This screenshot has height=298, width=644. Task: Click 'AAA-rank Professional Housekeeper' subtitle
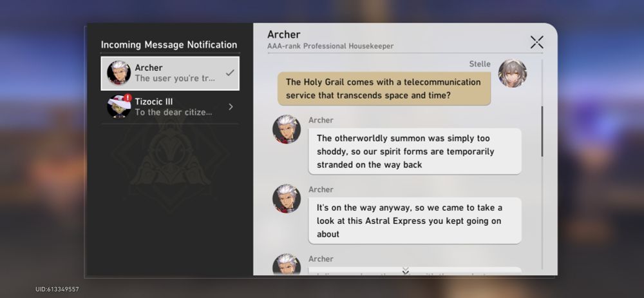point(330,46)
